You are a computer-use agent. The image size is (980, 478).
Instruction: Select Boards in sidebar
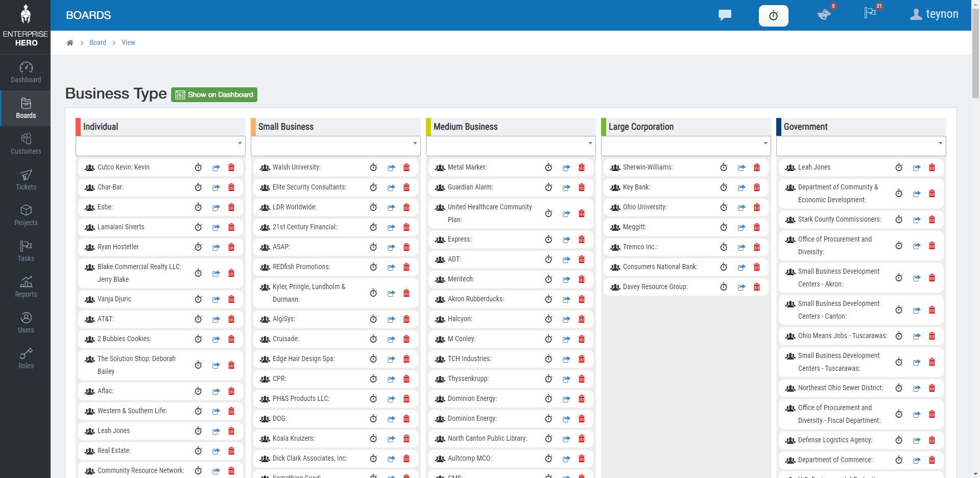[x=26, y=108]
